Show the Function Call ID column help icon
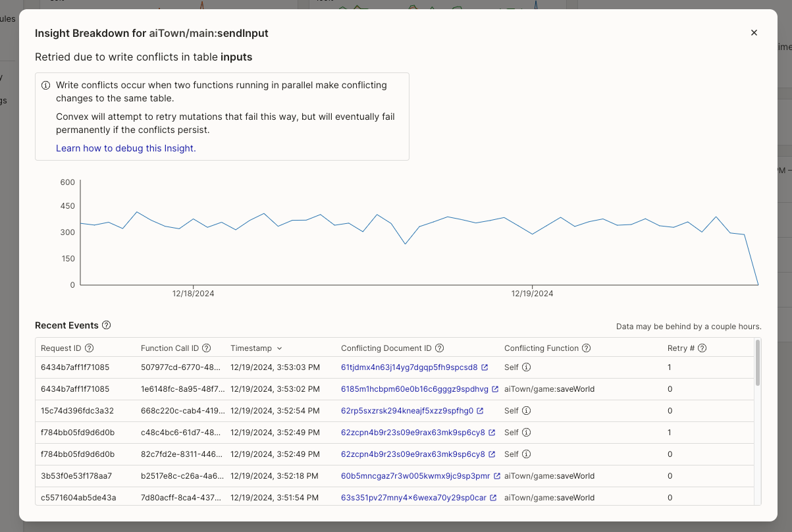 206,348
